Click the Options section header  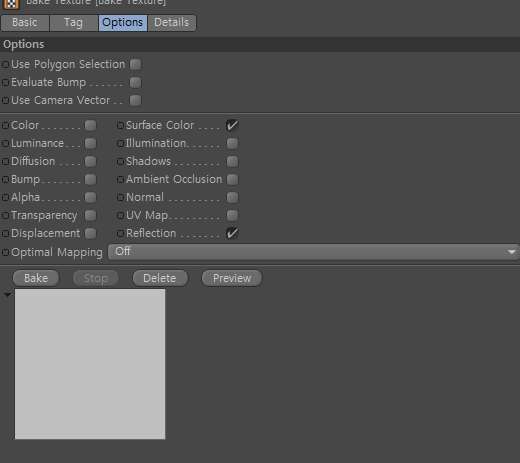point(260,44)
